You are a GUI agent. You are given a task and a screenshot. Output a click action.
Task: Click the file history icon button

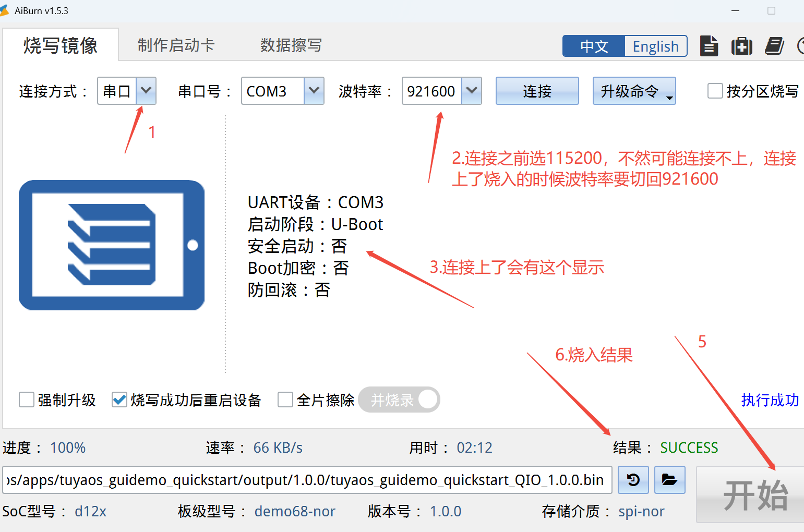point(633,480)
